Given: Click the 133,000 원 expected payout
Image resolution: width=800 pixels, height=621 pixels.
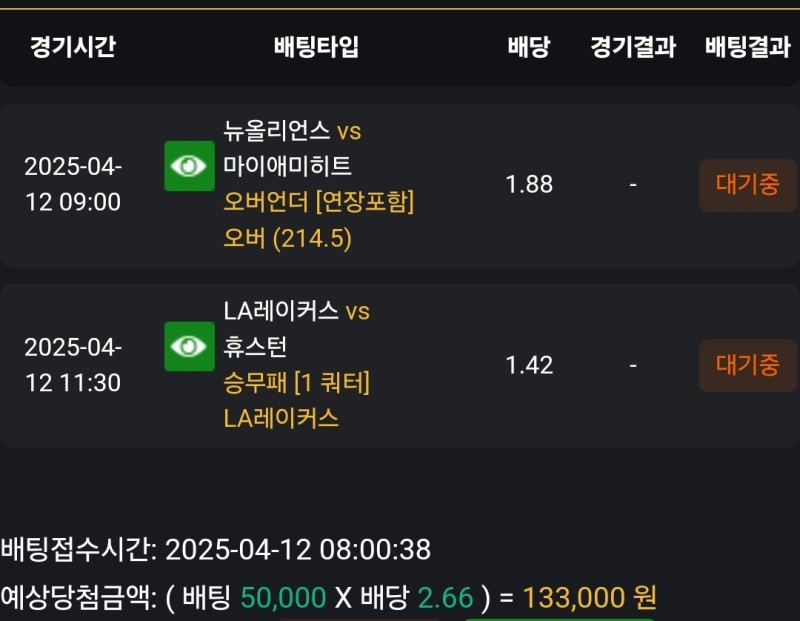Looking at the screenshot, I should point(589,598).
